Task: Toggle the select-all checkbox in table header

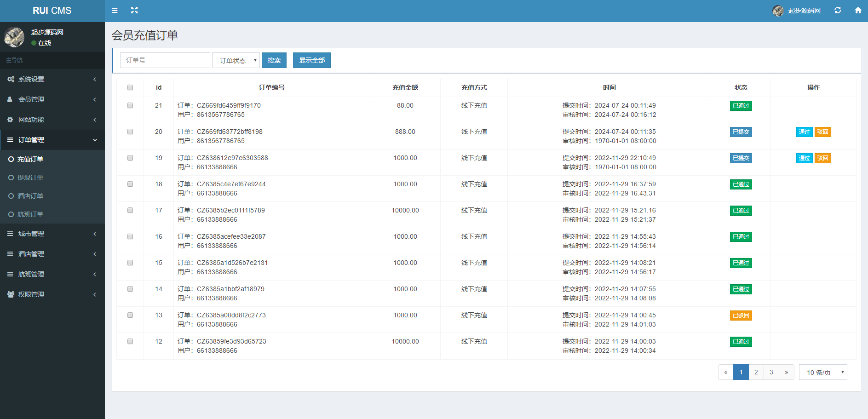Action: pyautogui.click(x=130, y=87)
